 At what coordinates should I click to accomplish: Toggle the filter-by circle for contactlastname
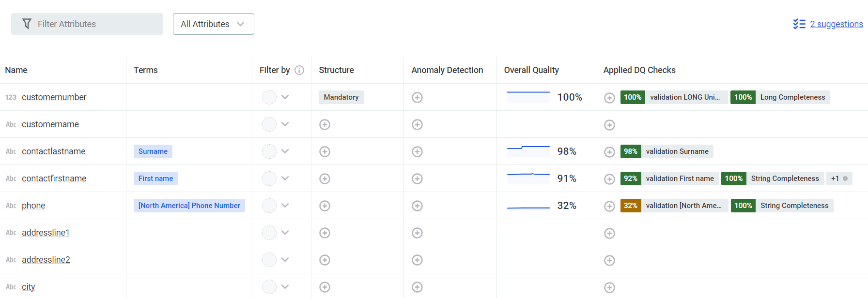click(269, 151)
